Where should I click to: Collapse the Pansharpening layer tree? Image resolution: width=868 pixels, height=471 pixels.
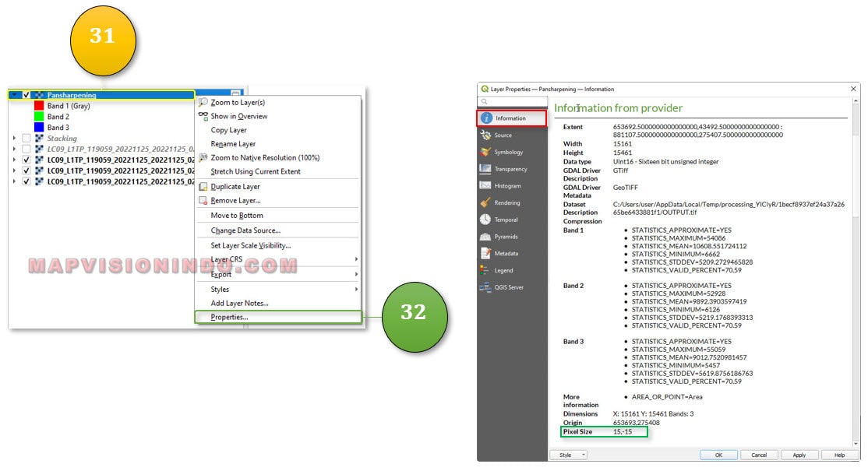pyautogui.click(x=15, y=95)
